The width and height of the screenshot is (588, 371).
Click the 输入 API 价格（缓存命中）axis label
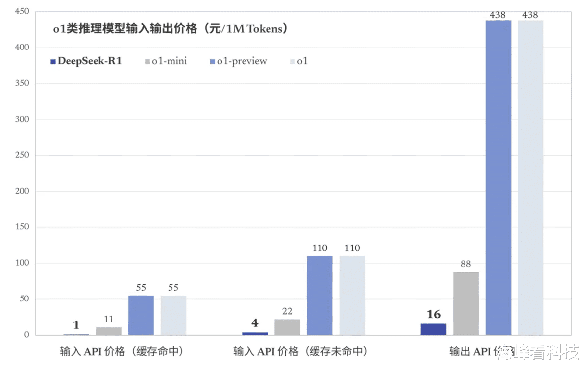coord(122,351)
